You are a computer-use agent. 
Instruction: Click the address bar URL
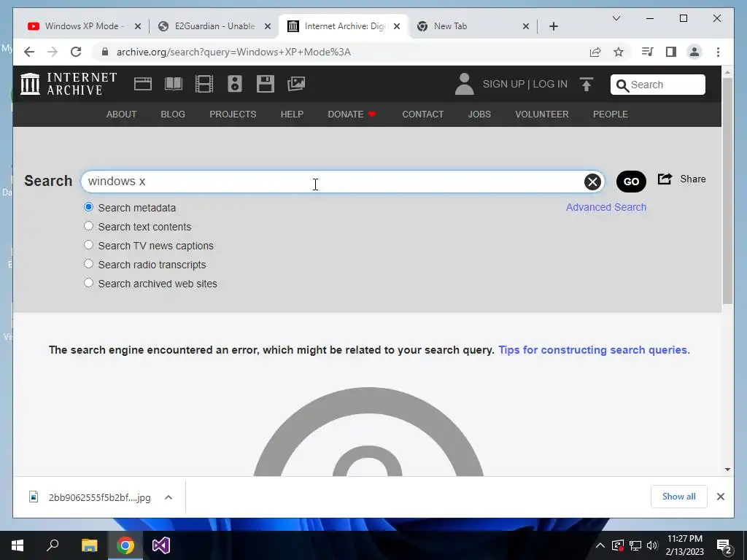(x=233, y=52)
